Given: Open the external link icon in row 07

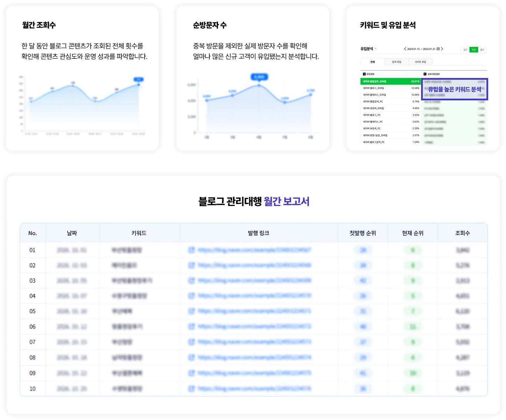Looking at the screenshot, I should click(191, 342).
